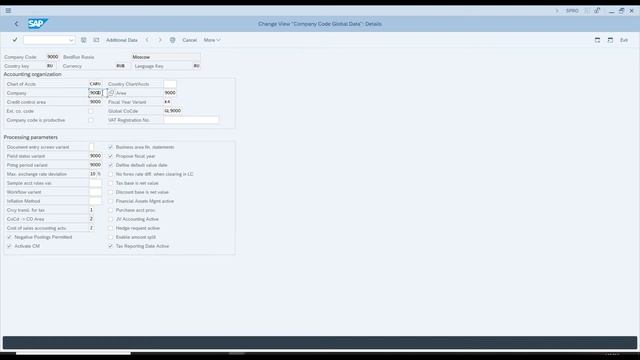Enable Purchase acct proc. checkbox

click(111, 210)
